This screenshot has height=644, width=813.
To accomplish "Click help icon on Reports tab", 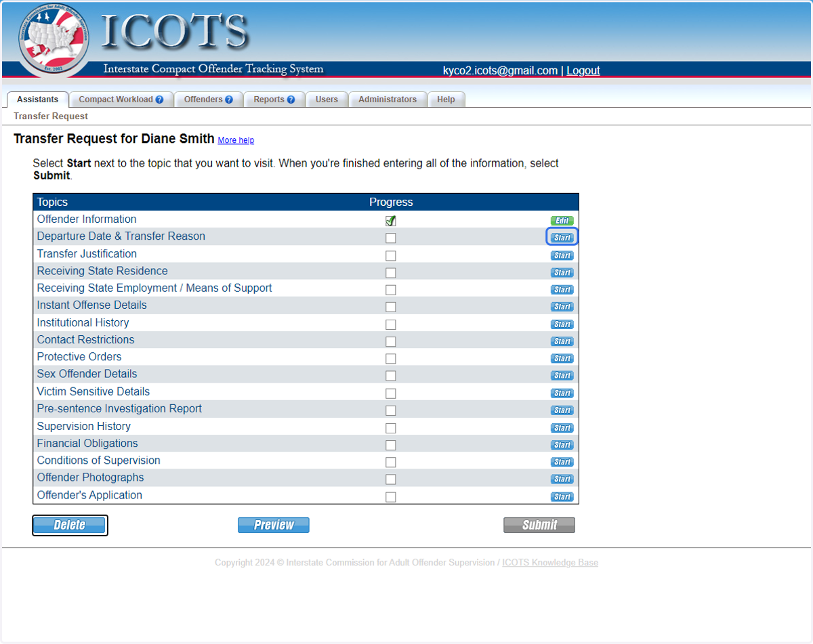I will 291,100.
